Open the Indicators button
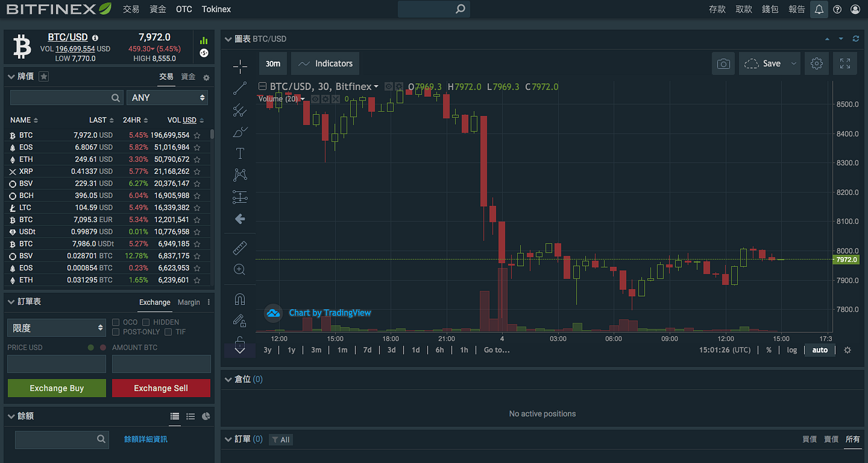The height and width of the screenshot is (463, 868). pyautogui.click(x=325, y=63)
